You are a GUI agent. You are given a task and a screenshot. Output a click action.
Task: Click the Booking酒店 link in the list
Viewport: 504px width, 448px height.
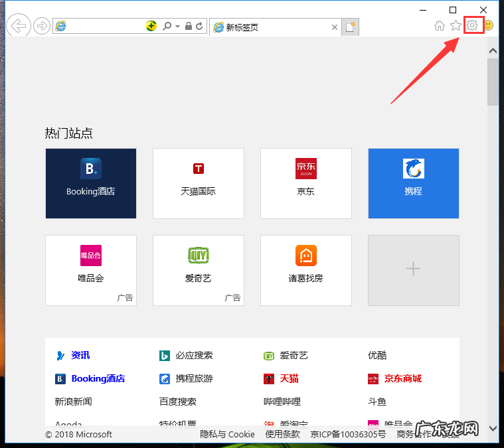[98, 378]
